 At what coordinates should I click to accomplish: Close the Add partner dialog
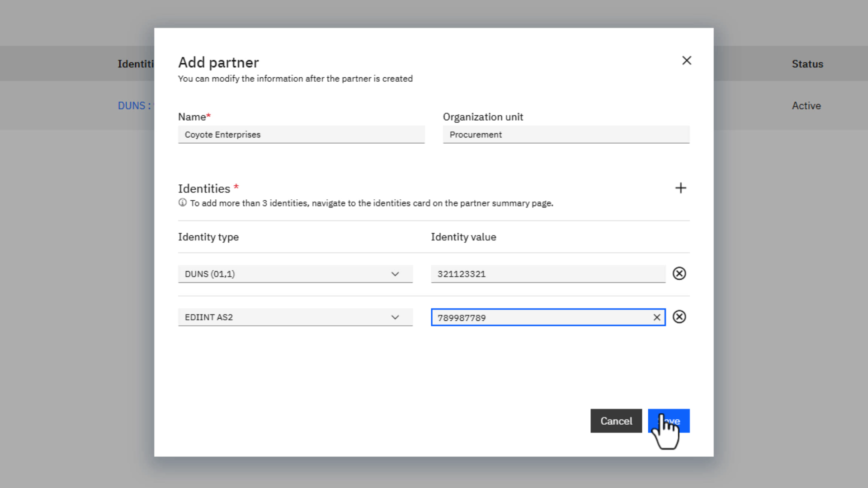686,61
